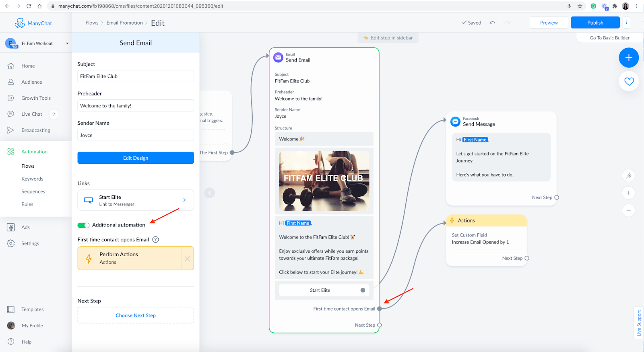This screenshot has height=352, width=644.
Task: Open Flows submenu item
Action: coord(28,166)
